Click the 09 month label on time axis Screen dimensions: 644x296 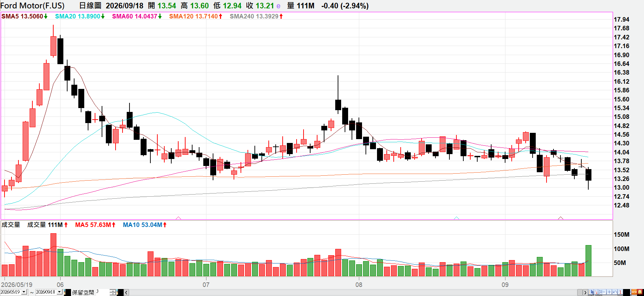[x=505, y=284]
